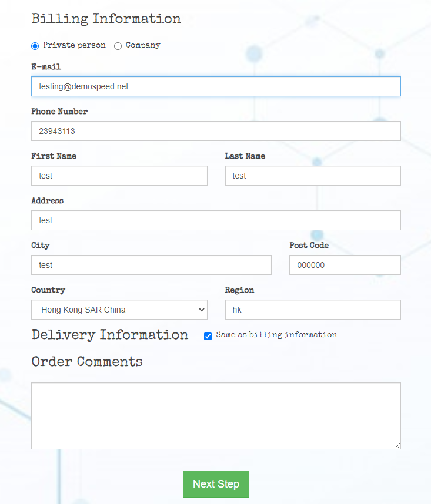Click the Private person label text
Screen dimensions: 431x504
tap(74, 45)
